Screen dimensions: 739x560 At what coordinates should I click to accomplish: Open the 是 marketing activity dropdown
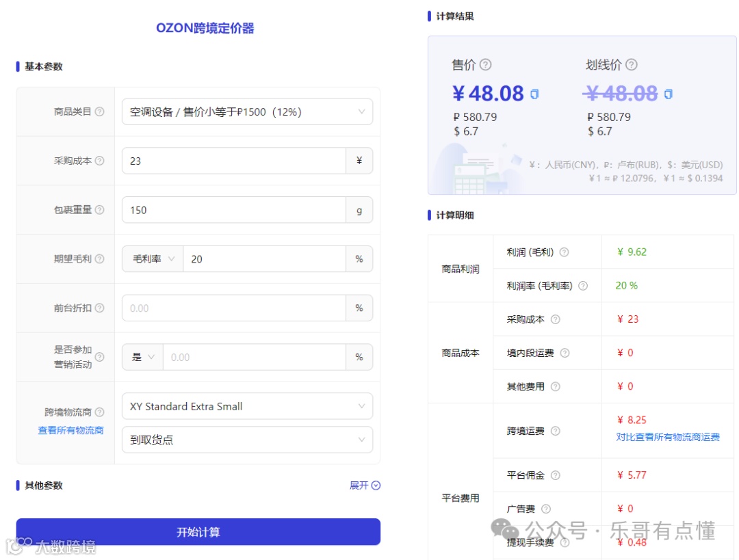[x=143, y=357]
